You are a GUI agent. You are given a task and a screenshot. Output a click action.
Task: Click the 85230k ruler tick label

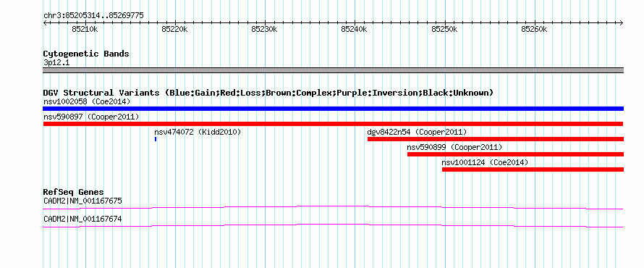pyautogui.click(x=265, y=29)
